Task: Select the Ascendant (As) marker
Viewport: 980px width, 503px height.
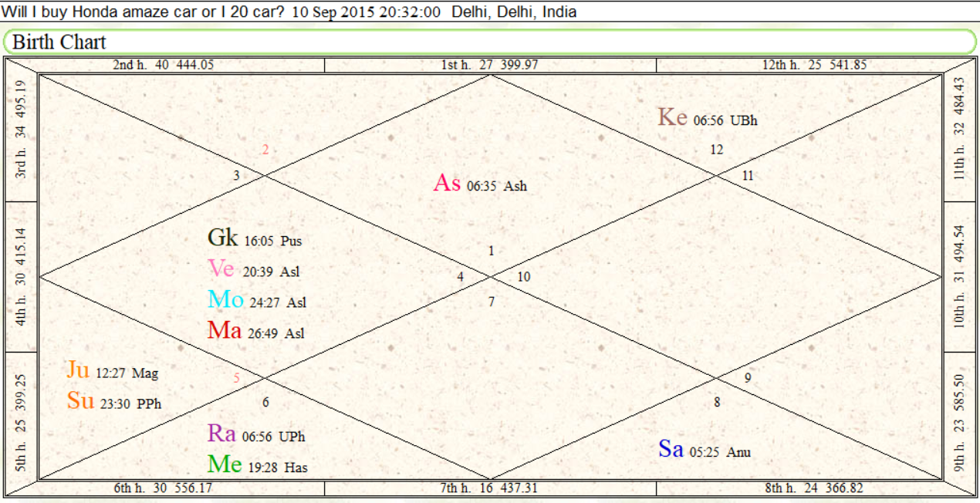Action: 447,183
